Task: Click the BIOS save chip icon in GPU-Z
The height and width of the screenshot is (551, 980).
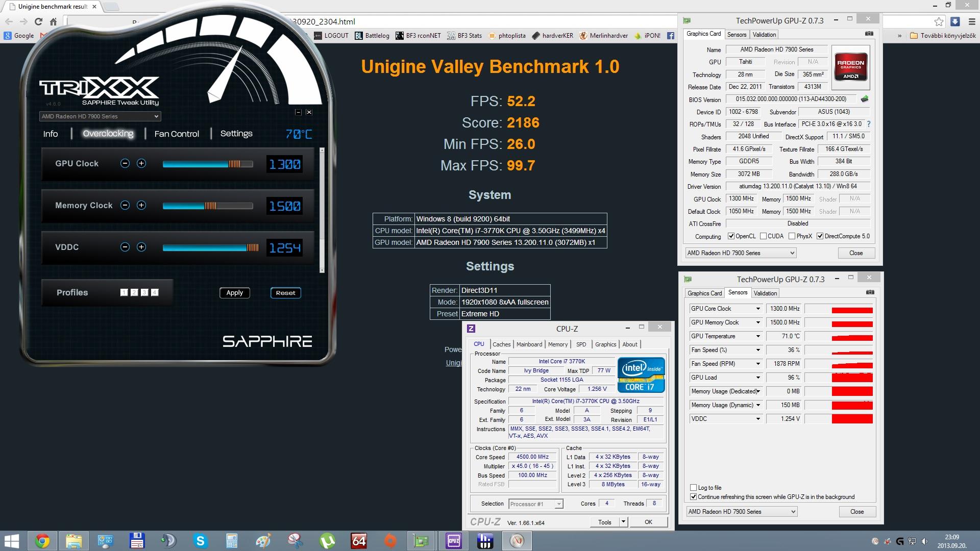Action: click(x=865, y=99)
